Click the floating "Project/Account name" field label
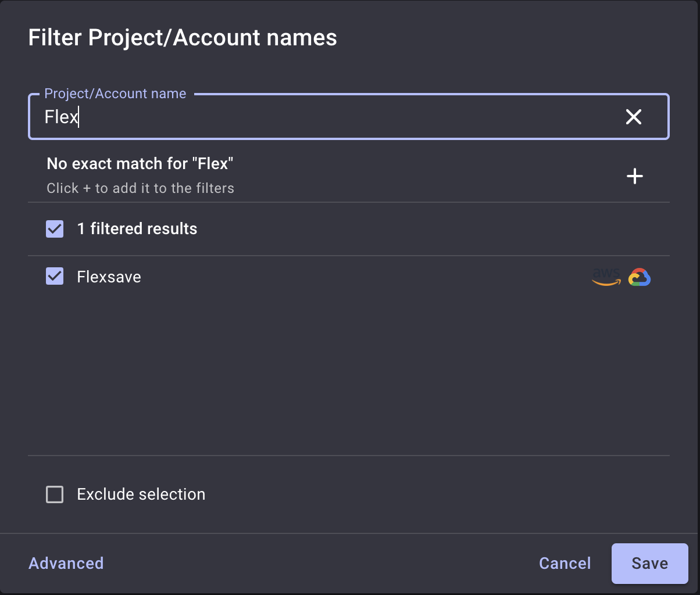The image size is (700, 595). click(115, 94)
